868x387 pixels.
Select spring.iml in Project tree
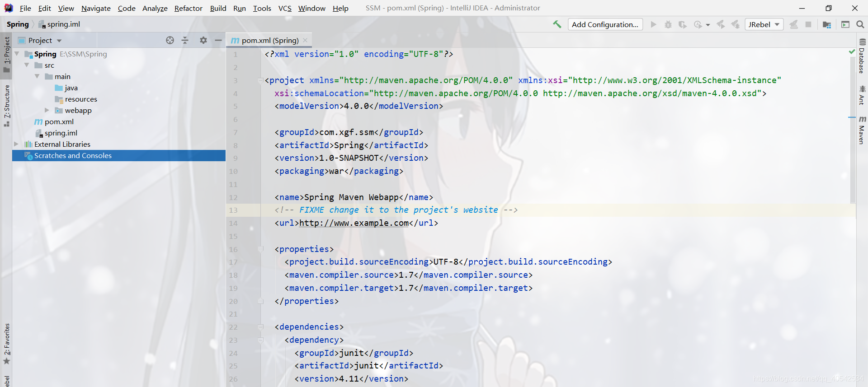[57, 133]
